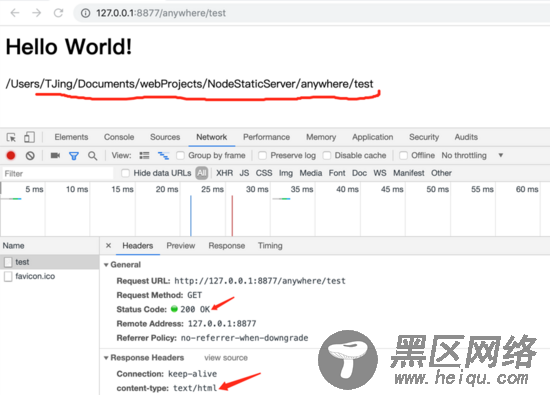Image resolution: width=550 pixels, height=395 pixels.
Task: Select the favicon.ico request row
Action: pos(49,276)
